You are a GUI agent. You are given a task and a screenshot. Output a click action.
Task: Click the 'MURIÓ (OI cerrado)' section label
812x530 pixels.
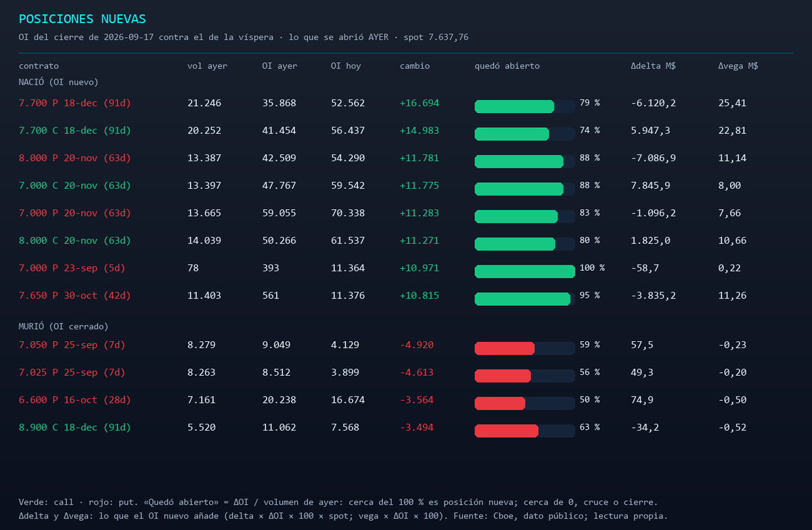[64, 326]
